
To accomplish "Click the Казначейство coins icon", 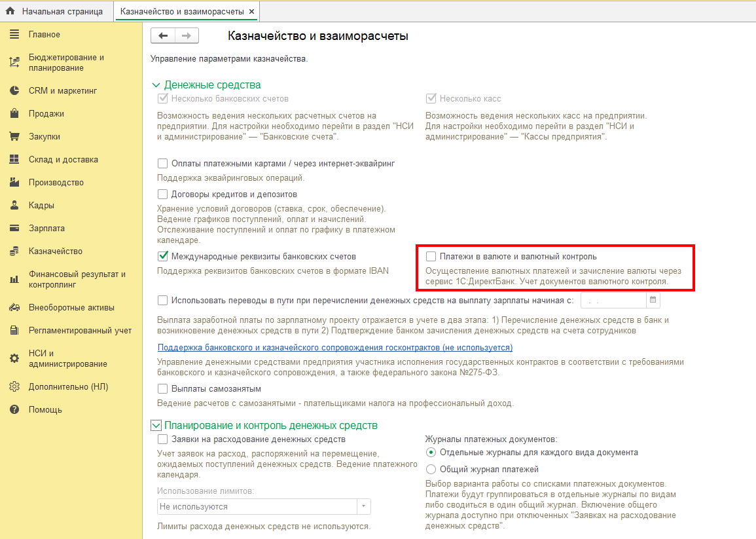I will pos(14,251).
